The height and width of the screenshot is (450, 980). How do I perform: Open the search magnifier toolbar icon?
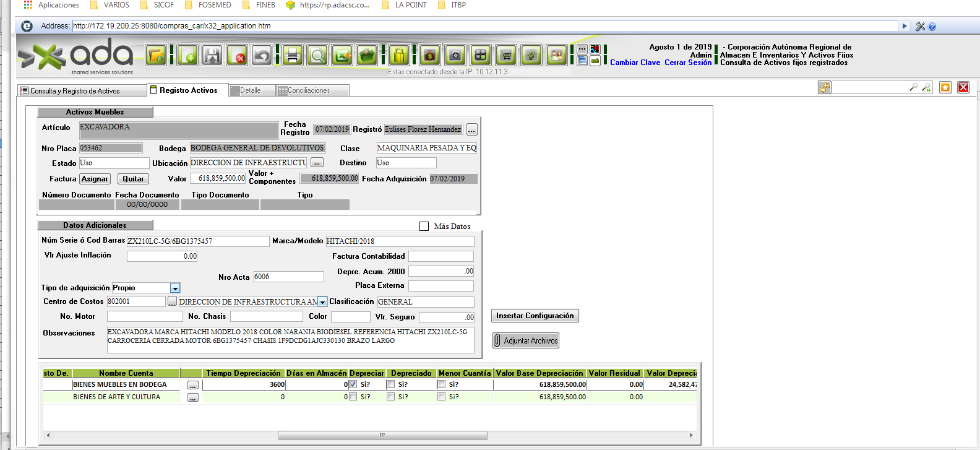318,56
